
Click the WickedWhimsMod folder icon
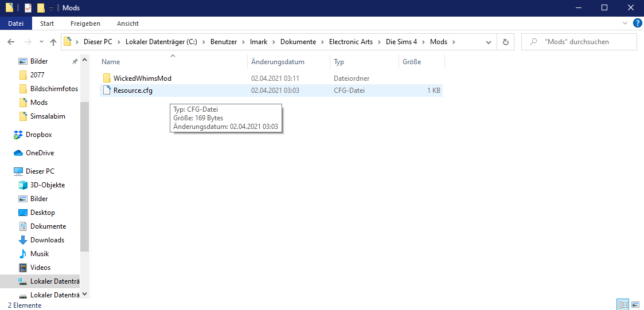[x=107, y=78]
